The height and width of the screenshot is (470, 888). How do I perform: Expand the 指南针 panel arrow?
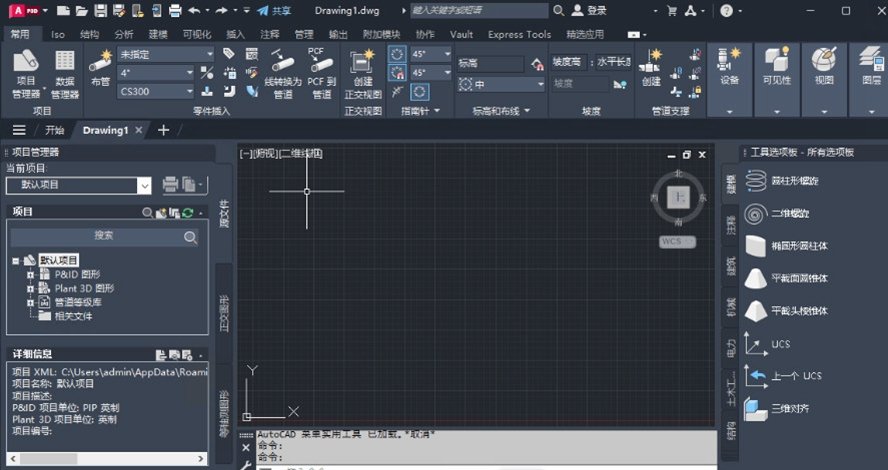click(437, 111)
